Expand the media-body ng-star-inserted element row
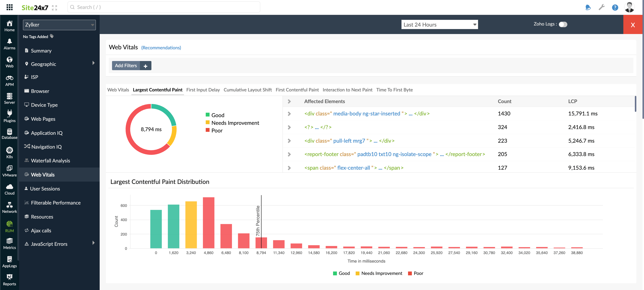644x290 pixels. [x=289, y=114]
